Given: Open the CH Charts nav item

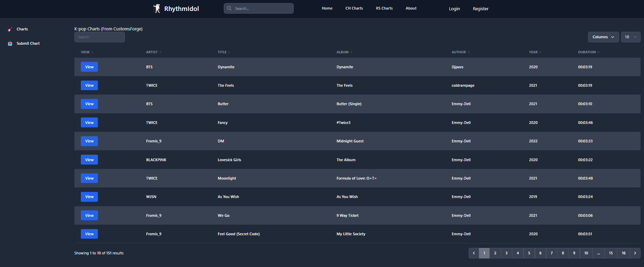Looking at the screenshot, I should 354,8.
